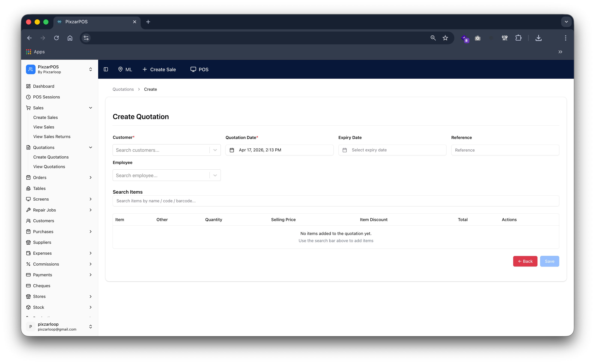
Task: Open the customer search dropdown arrow
Action: click(215, 150)
